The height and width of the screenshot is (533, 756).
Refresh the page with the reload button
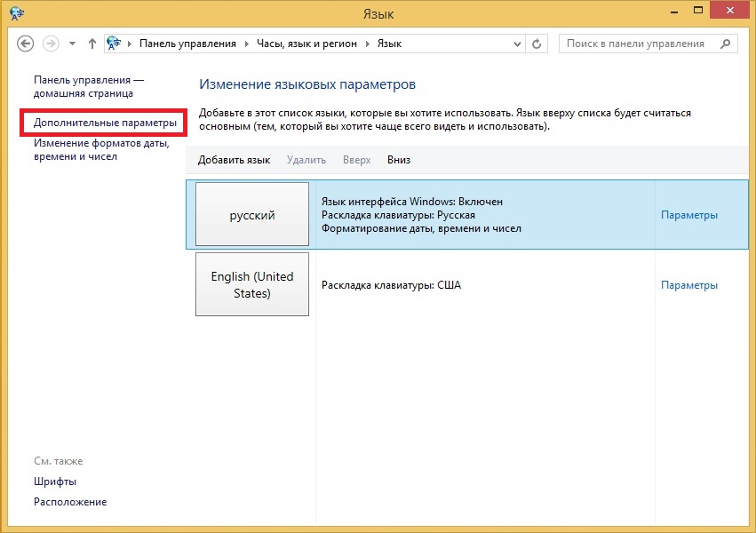click(537, 44)
